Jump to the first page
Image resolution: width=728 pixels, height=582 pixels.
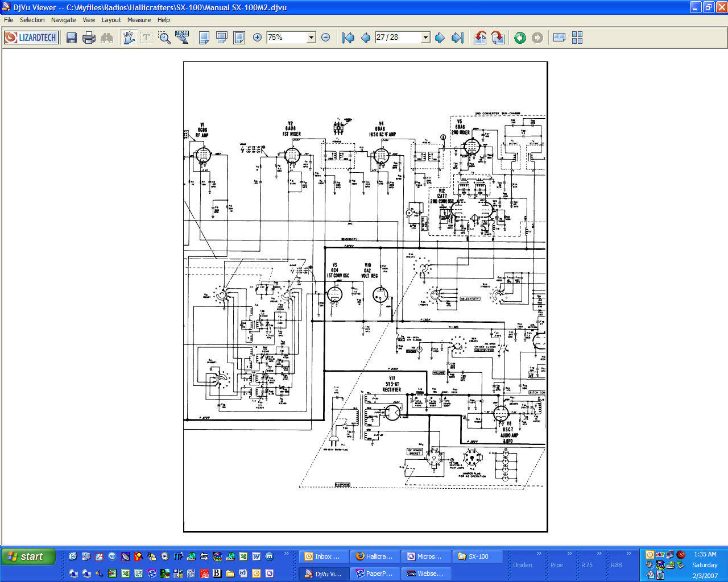[x=348, y=38]
